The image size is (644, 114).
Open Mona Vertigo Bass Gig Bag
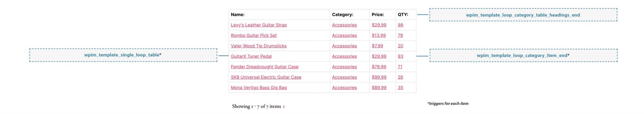(x=259, y=88)
